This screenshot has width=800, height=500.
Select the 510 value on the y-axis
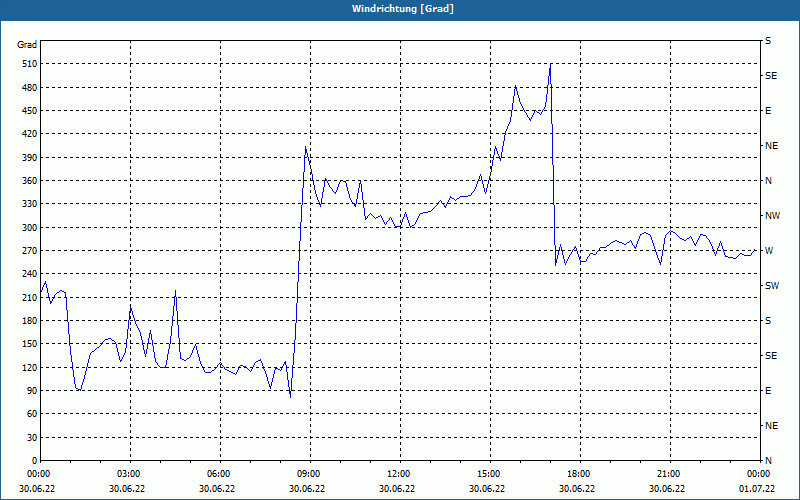point(30,64)
